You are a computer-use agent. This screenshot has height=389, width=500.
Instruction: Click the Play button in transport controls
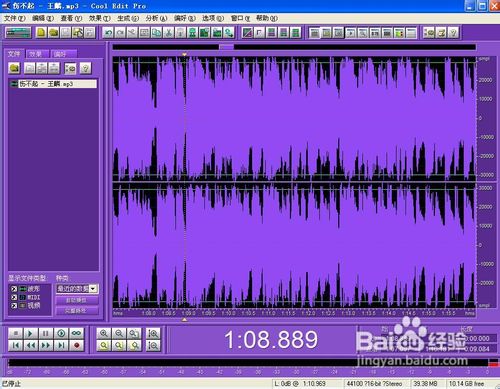(x=31, y=333)
